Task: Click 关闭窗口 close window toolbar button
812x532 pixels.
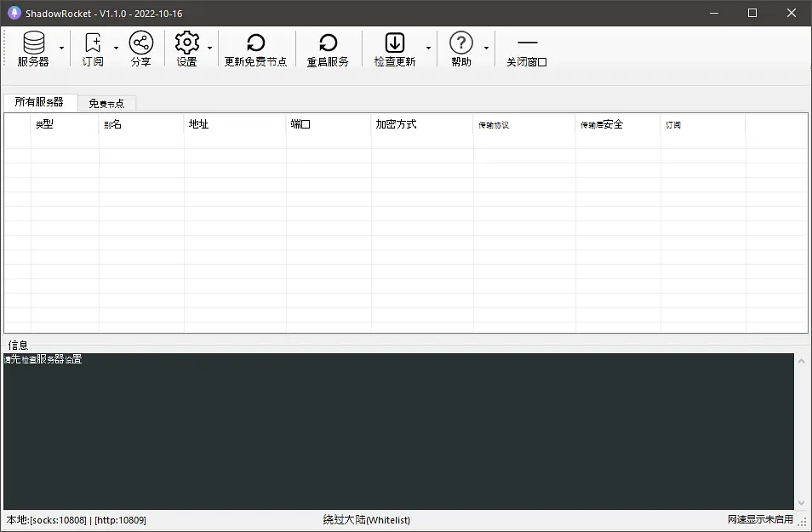Action: pos(527,49)
